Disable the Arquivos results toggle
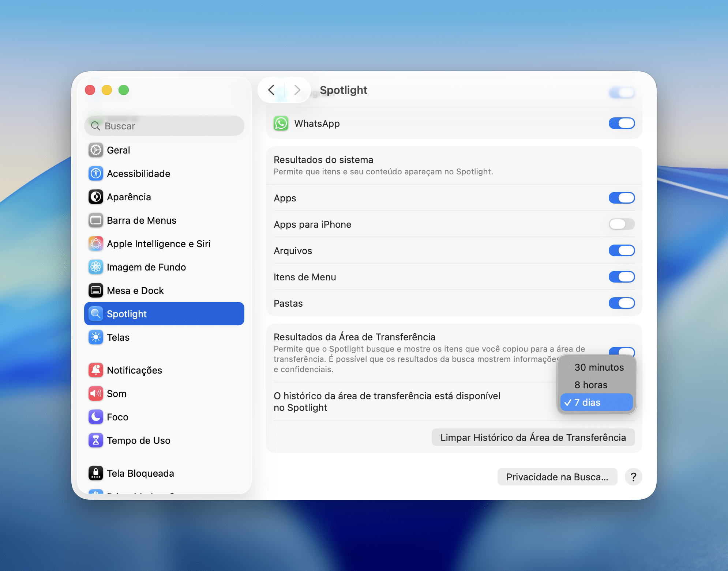728x571 pixels. (622, 250)
